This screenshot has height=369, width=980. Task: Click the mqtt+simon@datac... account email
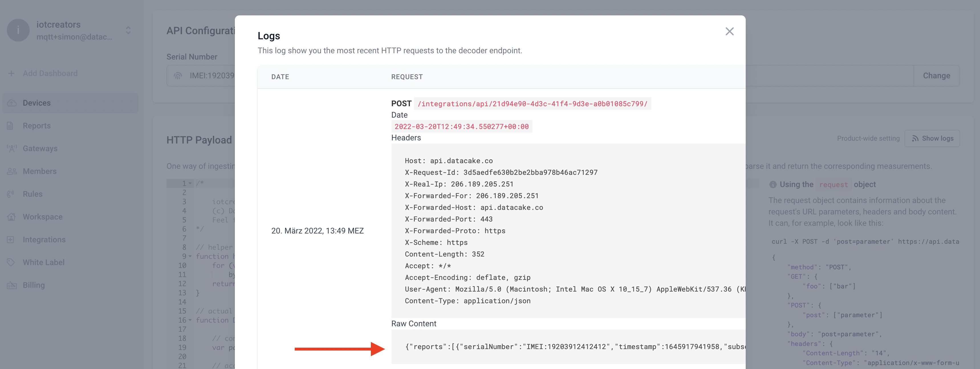click(74, 37)
